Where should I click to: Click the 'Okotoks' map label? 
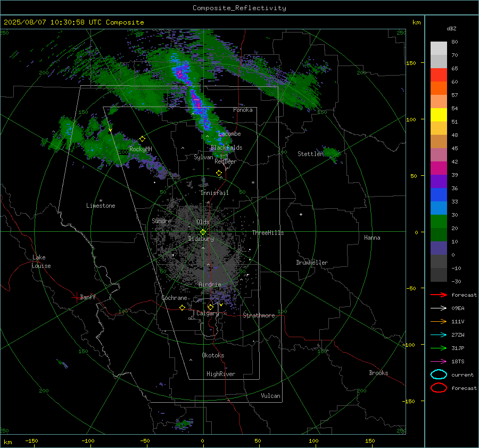213,355
